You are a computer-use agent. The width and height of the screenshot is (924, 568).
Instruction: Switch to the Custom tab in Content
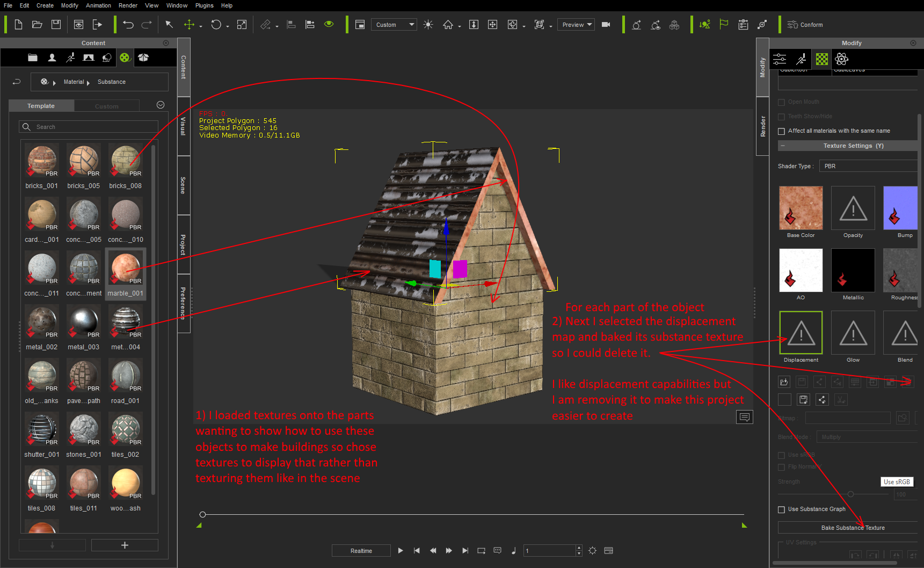107,106
